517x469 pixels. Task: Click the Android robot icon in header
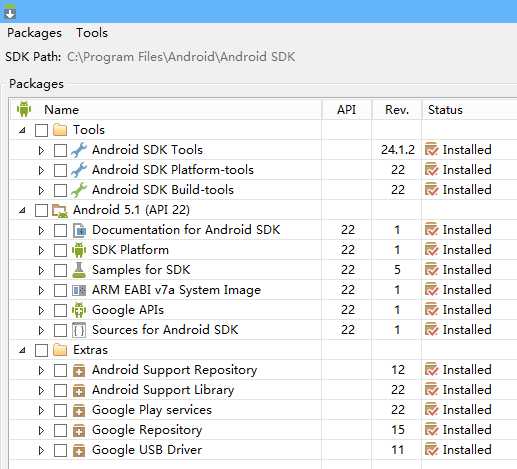[24, 109]
